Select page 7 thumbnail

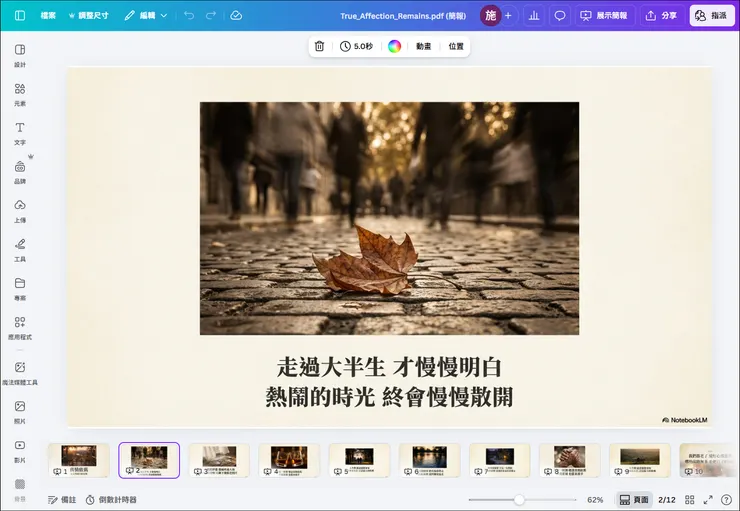499,460
